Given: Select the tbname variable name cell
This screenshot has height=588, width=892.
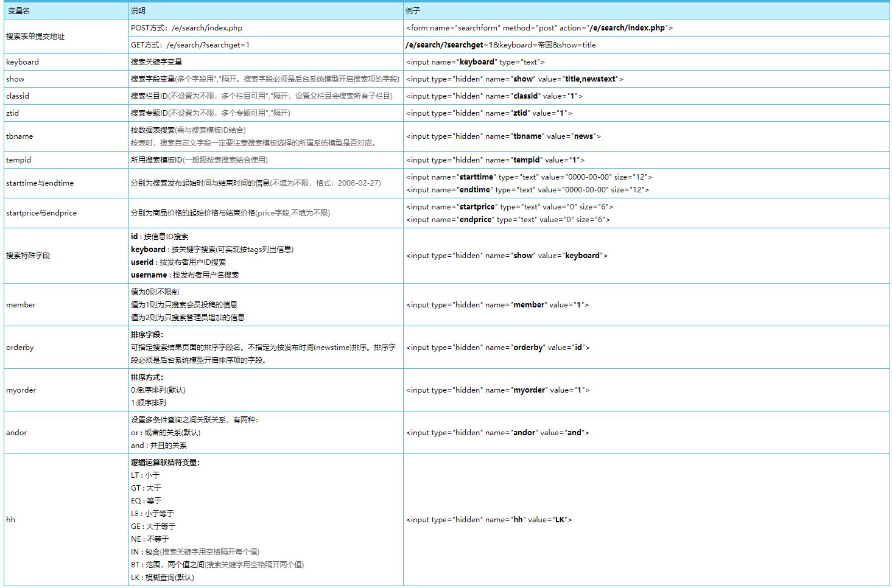Looking at the screenshot, I should coord(19,136).
